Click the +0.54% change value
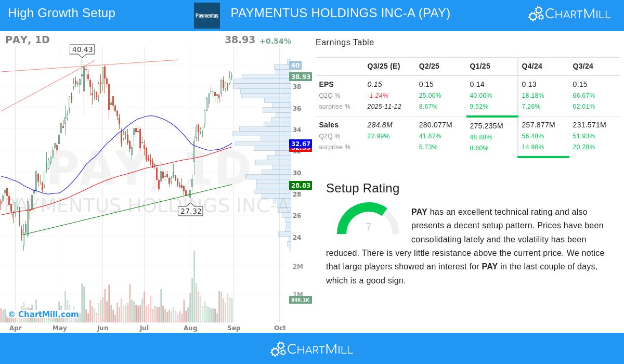The width and height of the screenshot is (624, 364). 275,41
